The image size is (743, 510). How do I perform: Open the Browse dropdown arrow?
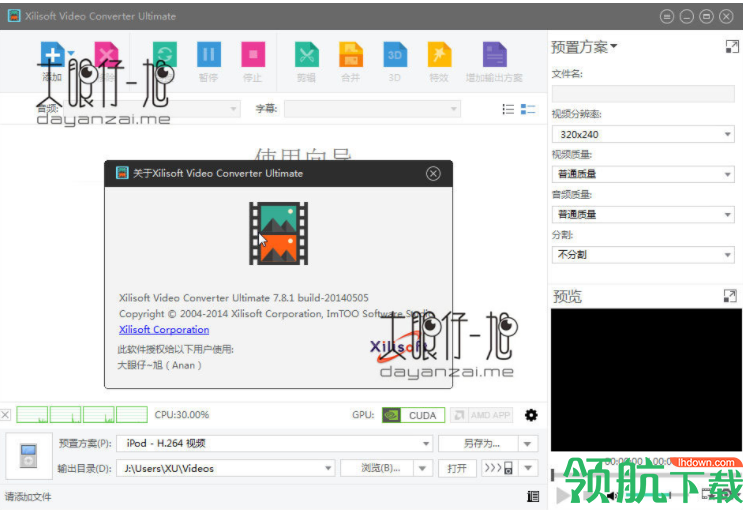click(x=422, y=468)
